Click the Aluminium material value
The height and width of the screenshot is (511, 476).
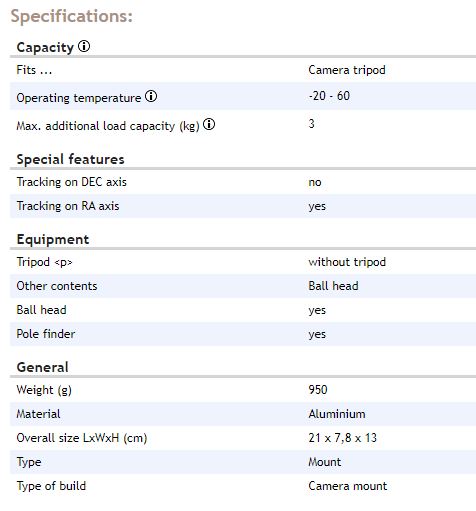click(x=337, y=414)
